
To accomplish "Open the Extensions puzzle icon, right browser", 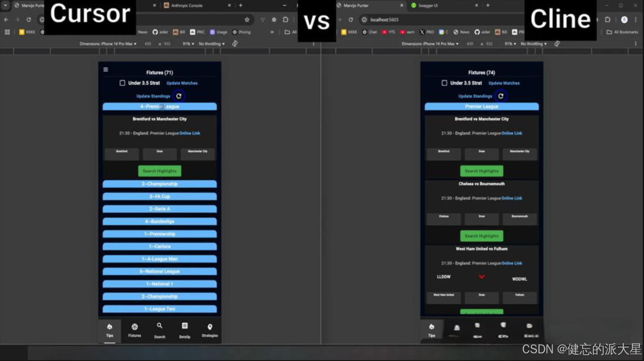I will coord(607,20).
